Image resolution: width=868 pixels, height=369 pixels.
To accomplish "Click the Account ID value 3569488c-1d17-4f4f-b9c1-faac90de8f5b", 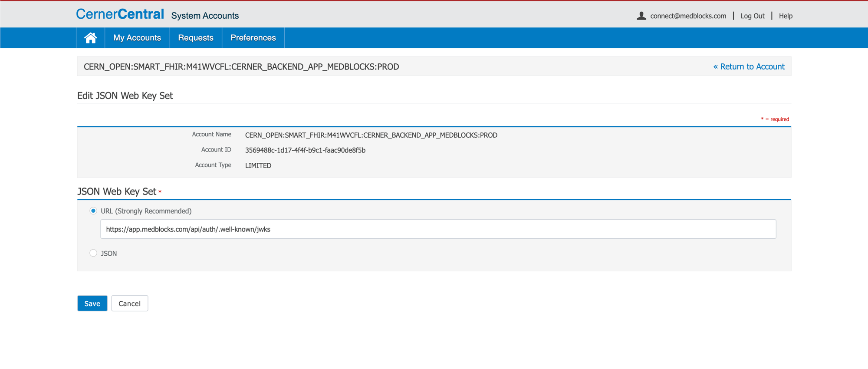I will [x=305, y=150].
